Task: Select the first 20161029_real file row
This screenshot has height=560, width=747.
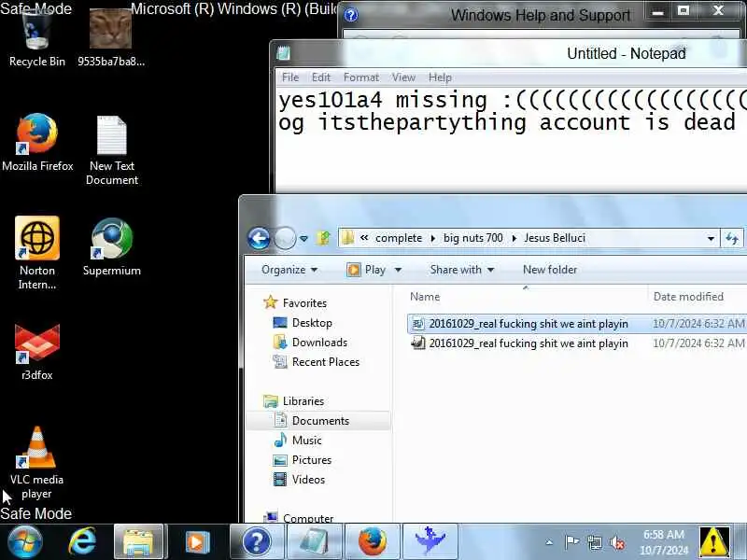Action: (577, 324)
